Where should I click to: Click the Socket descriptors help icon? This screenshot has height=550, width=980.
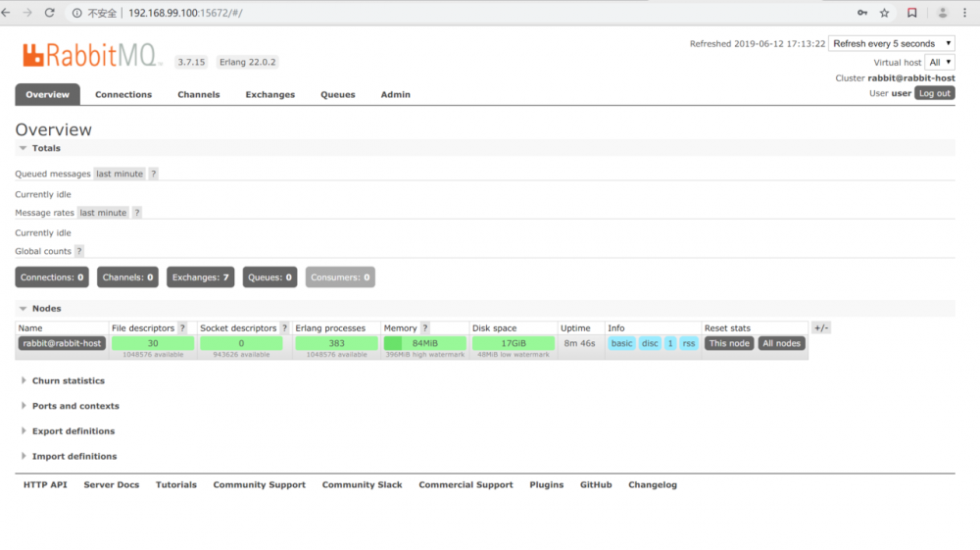point(284,328)
